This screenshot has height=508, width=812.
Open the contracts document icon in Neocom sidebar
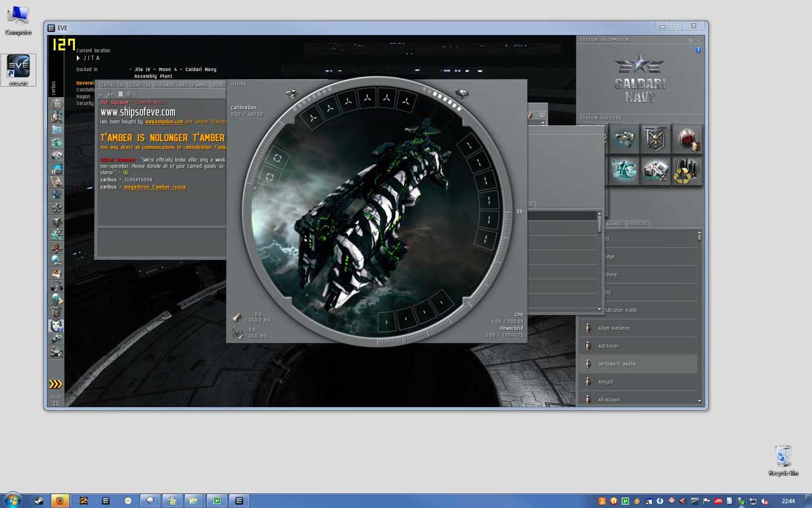(x=56, y=182)
